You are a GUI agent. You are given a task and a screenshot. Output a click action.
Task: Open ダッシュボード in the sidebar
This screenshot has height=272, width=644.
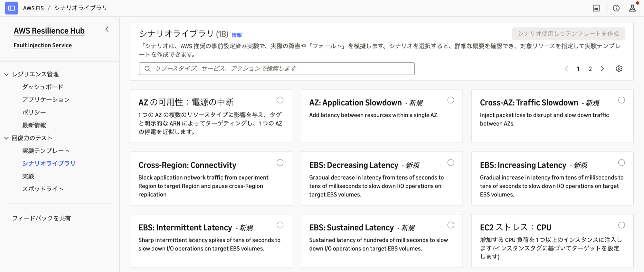pyautogui.click(x=43, y=87)
